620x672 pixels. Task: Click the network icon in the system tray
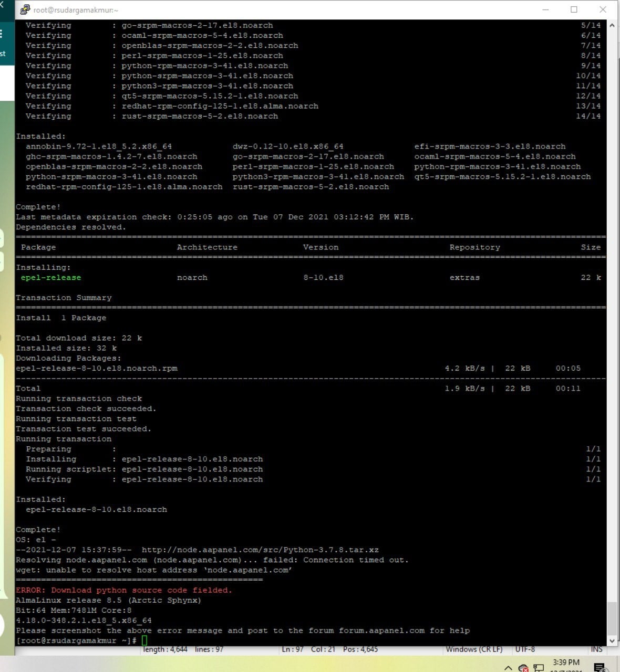tap(539, 668)
